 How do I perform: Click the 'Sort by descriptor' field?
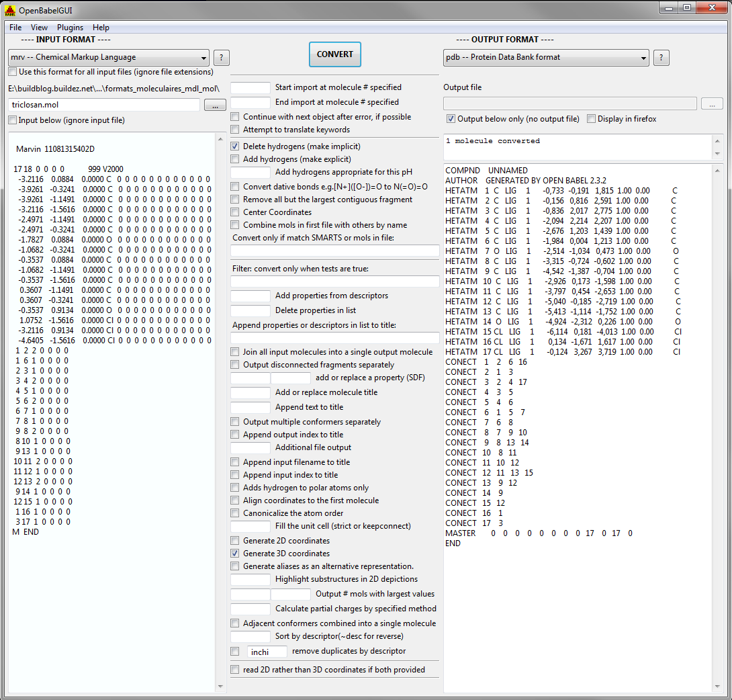pyautogui.click(x=250, y=636)
